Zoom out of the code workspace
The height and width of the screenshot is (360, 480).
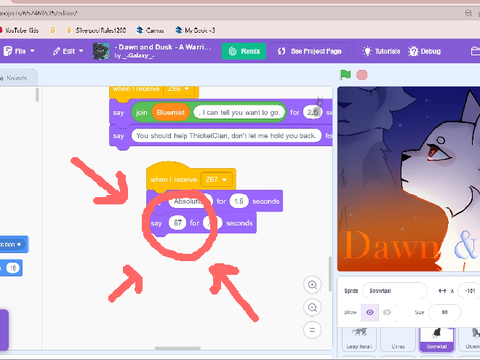(312, 307)
